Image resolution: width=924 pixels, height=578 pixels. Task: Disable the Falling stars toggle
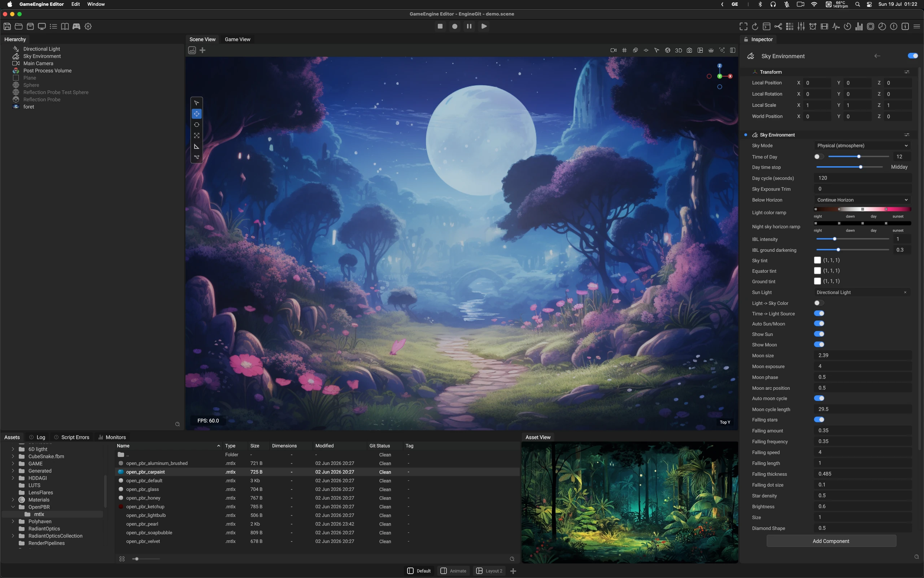pyautogui.click(x=819, y=420)
